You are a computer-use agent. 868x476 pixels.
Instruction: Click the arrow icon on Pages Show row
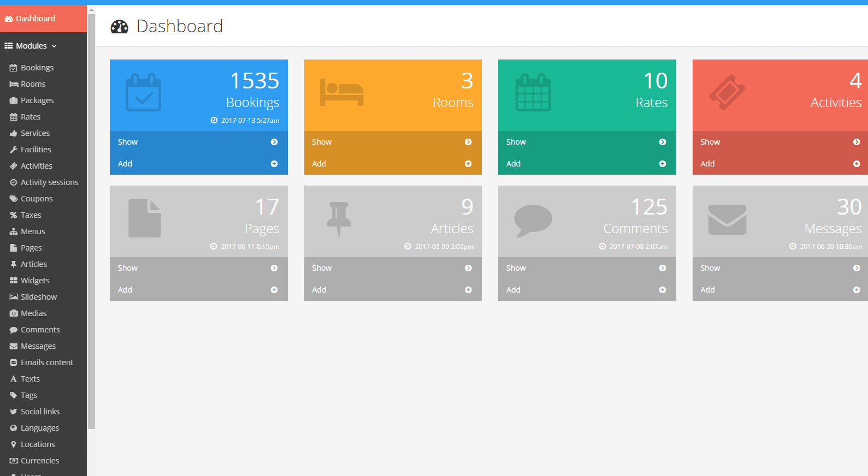pyautogui.click(x=274, y=268)
